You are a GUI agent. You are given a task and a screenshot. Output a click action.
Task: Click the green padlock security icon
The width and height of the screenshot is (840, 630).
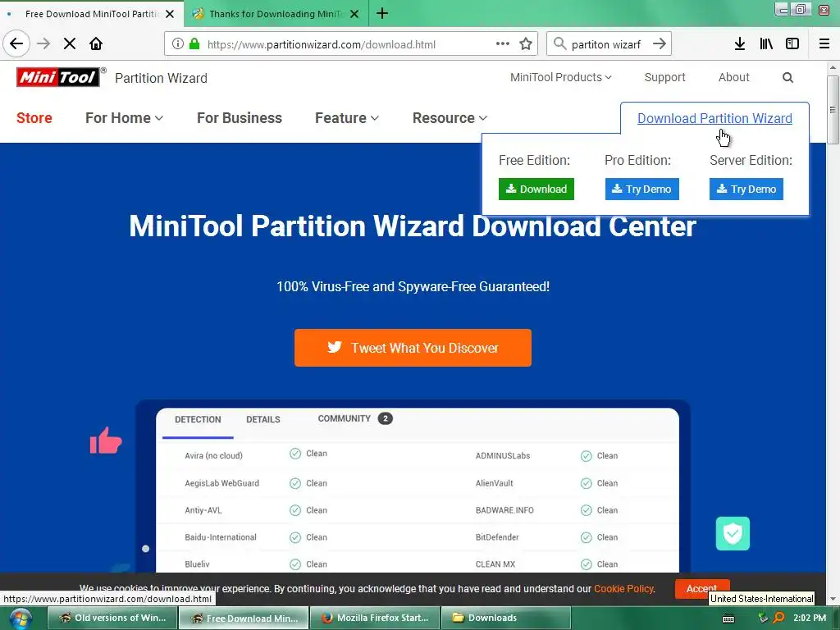pos(194,44)
